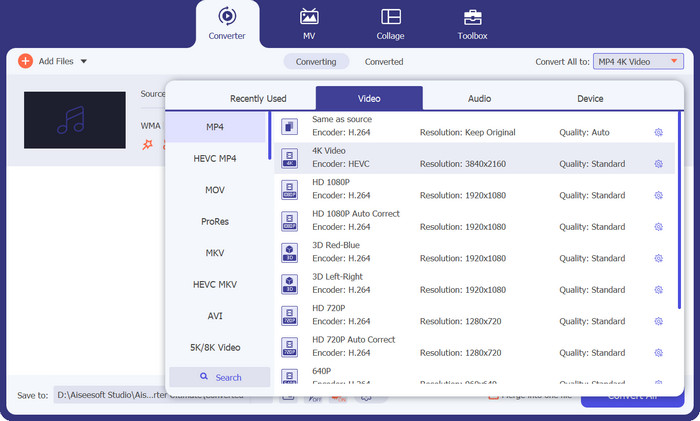Expand the Add Files dropdown arrow
Image resolution: width=700 pixels, height=421 pixels.
pyautogui.click(x=83, y=61)
